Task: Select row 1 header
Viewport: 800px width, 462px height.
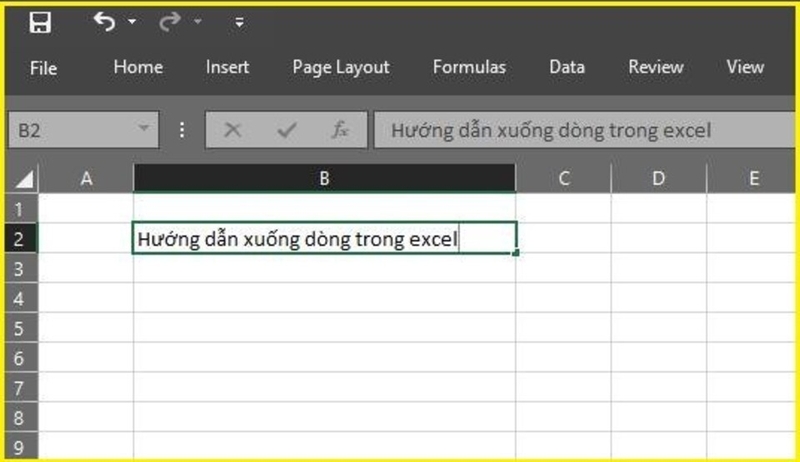Action: pos(21,208)
